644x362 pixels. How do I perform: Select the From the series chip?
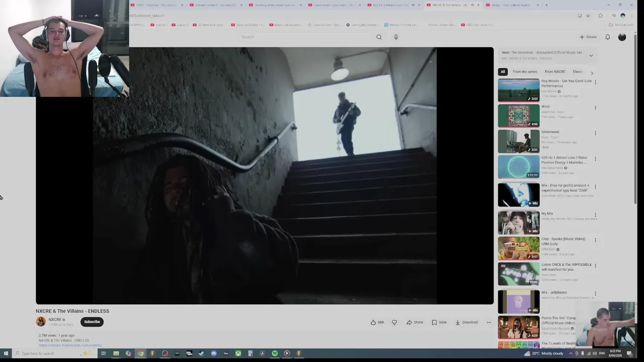524,71
